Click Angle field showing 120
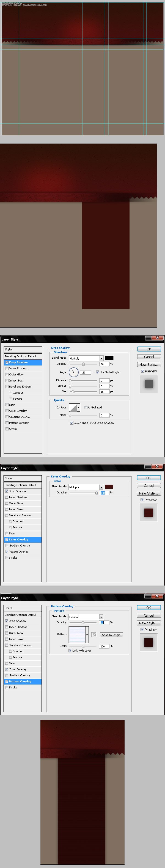The width and height of the screenshot is (165, 868). [x=86, y=372]
